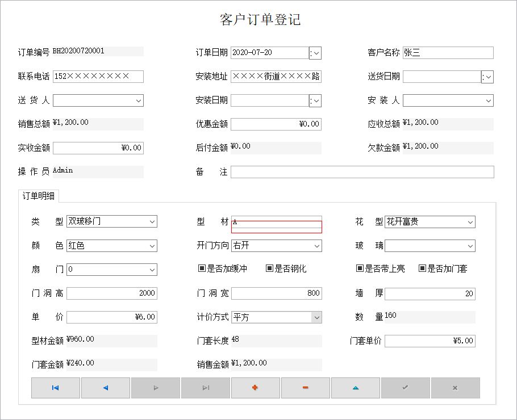Click the next record arrow button

coord(156,388)
